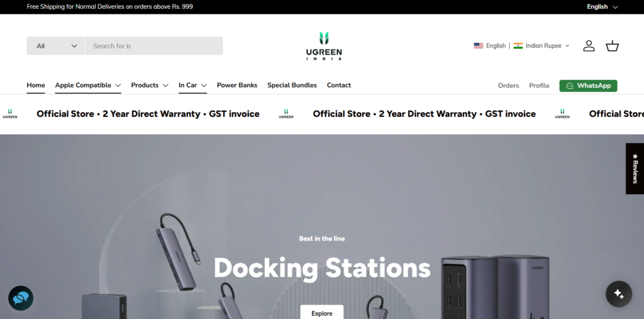Expand the In Car menu
Viewport: 644px width, 319px height.
pyautogui.click(x=192, y=85)
